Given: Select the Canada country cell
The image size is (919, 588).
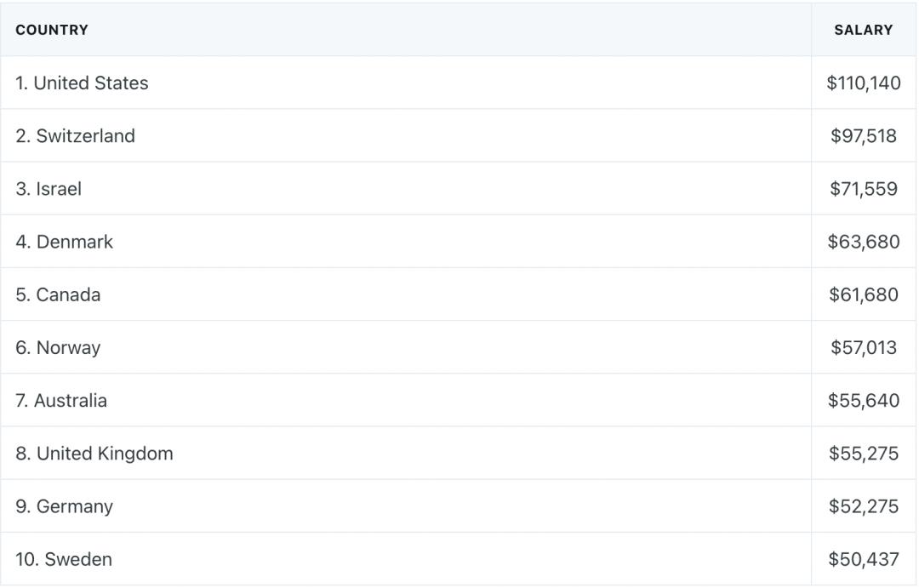Looking at the screenshot, I should click(58, 294).
